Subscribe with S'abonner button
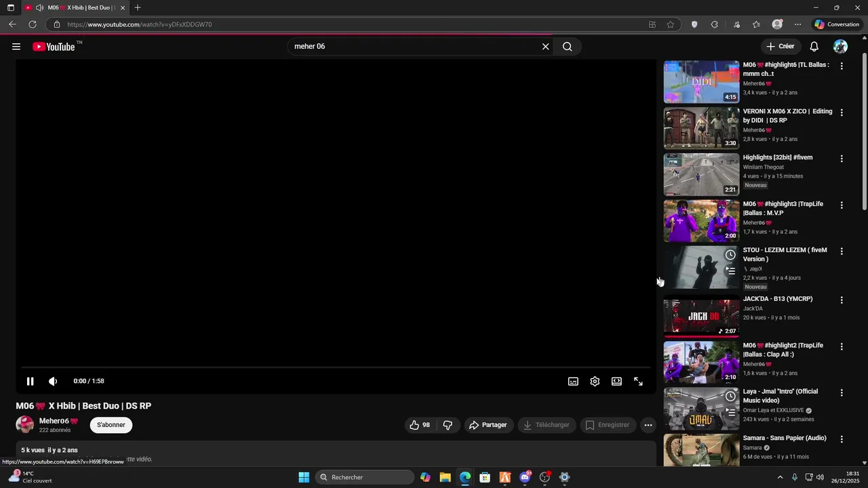 [111, 425]
